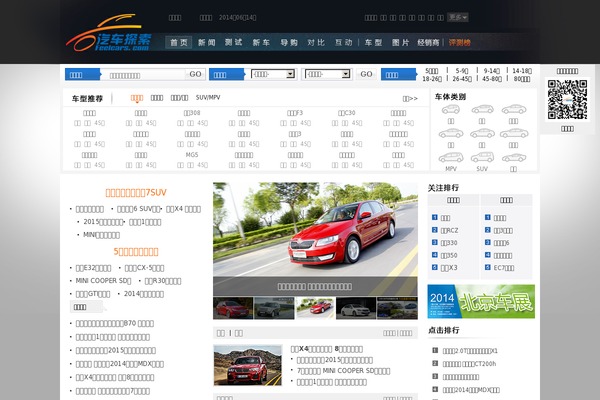Expand the 更多 dropdown in the top bar
Screen dimensions: 600x400
tap(458, 17)
